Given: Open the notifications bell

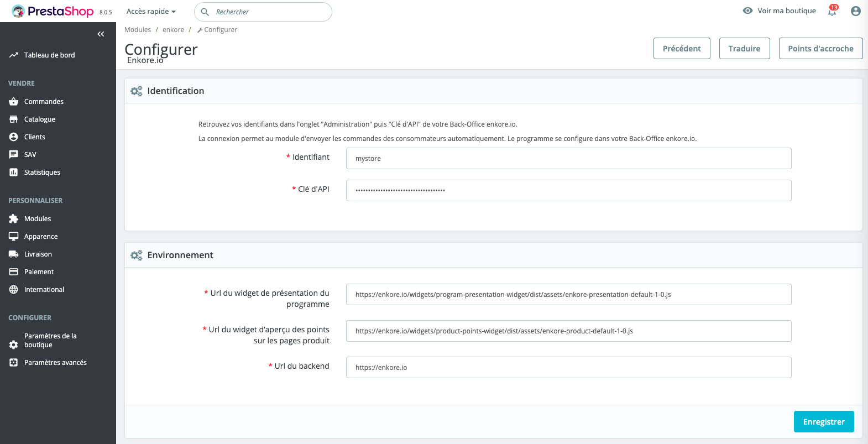Looking at the screenshot, I should pyautogui.click(x=832, y=11).
